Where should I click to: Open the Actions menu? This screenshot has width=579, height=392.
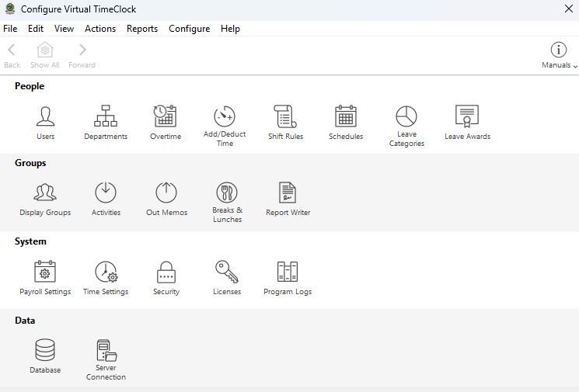tap(100, 29)
